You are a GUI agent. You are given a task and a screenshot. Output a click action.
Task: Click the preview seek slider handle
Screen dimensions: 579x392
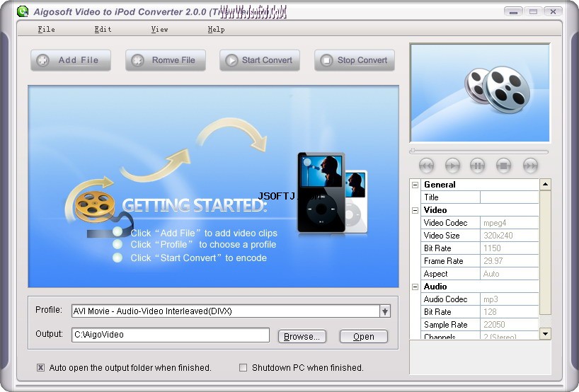click(x=413, y=151)
